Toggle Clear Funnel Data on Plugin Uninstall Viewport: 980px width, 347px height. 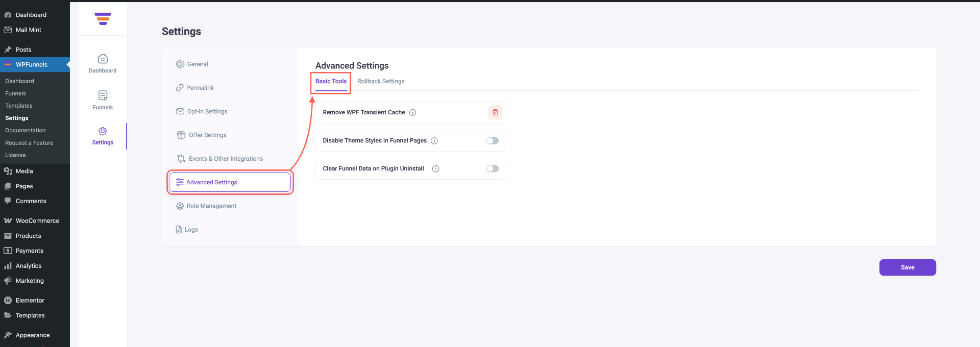493,169
